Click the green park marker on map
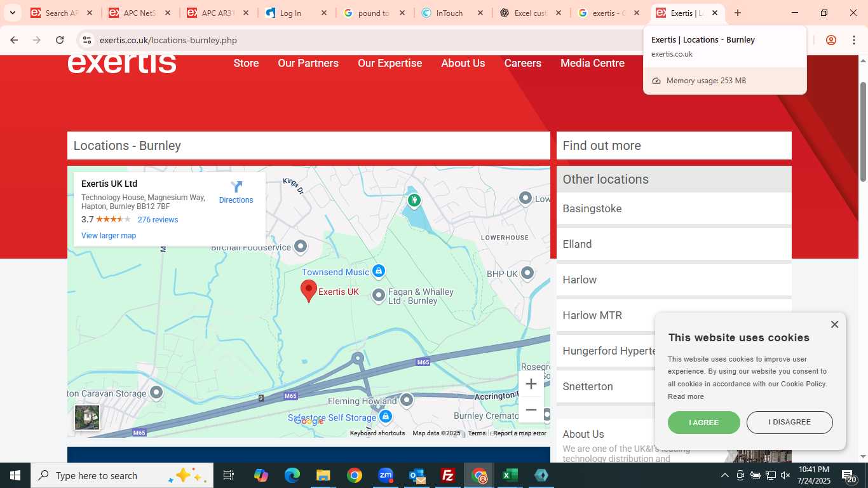The image size is (868, 488). pyautogui.click(x=414, y=201)
